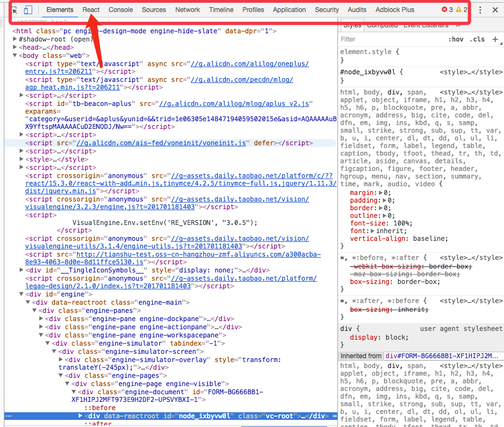Expand the __TingleIconSymbols__ div node
Viewport: 504px width, 427px height.
(x=21, y=270)
